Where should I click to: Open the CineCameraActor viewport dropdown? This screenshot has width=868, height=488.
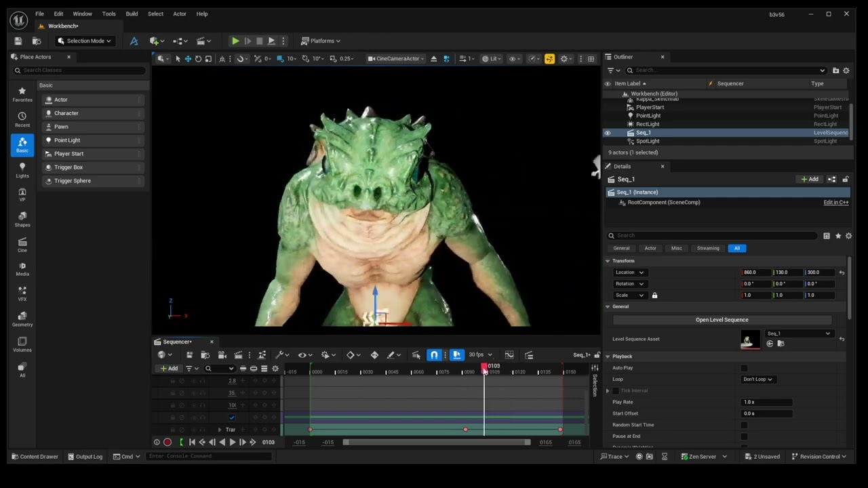396,59
